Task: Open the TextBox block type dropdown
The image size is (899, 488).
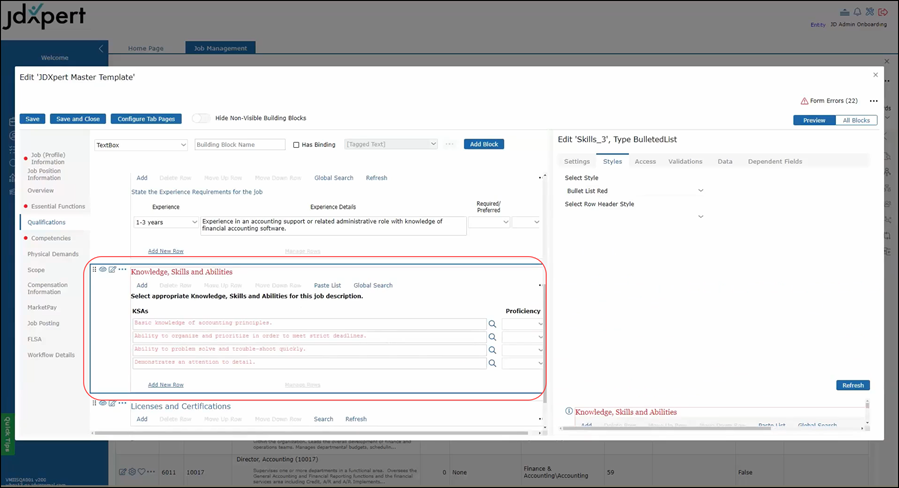Action: [140, 145]
